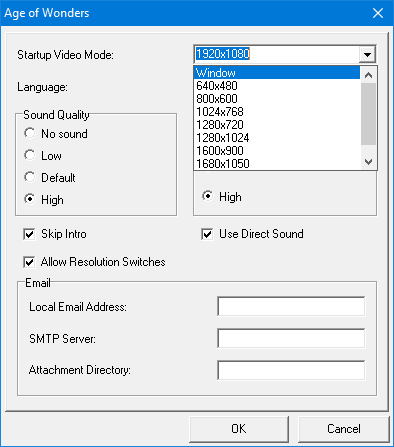This screenshot has width=394, height=447.
Task: Click the Cancel button
Action: click(344, 429)
